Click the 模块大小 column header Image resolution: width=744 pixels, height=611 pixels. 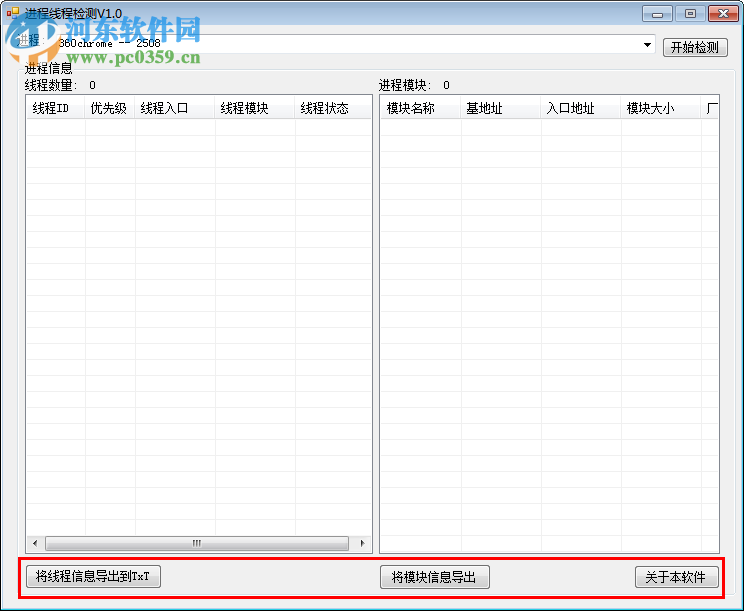pos(660,108)
